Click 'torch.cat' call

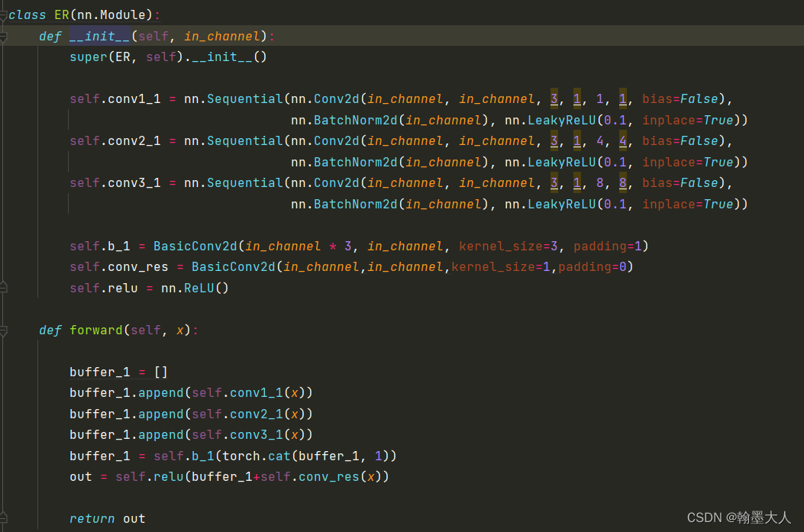pyautogui.click(x=257, y=456)
